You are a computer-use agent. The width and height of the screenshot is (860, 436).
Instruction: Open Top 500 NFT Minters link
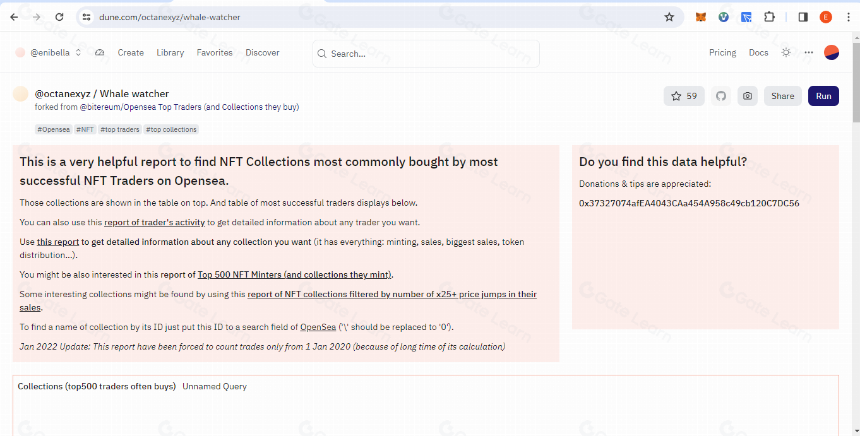point(295,275)
